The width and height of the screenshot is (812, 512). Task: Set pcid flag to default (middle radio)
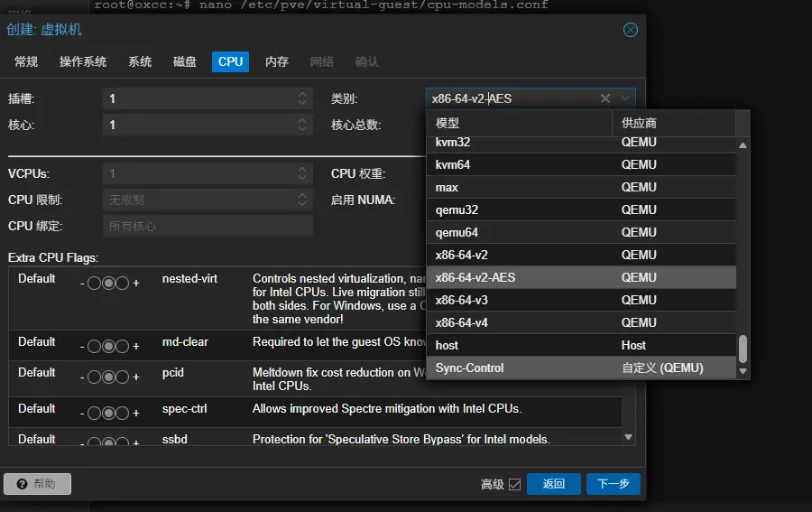click(x=108, y=377)
